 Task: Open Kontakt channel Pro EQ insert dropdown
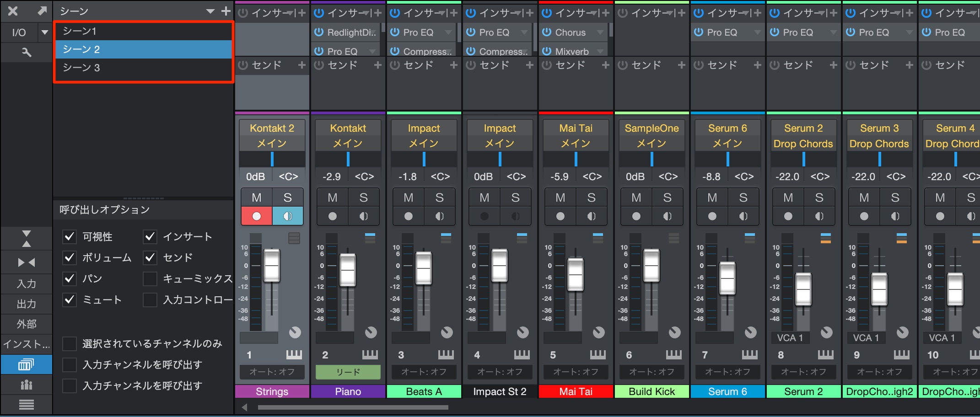[x=372, y=51]
